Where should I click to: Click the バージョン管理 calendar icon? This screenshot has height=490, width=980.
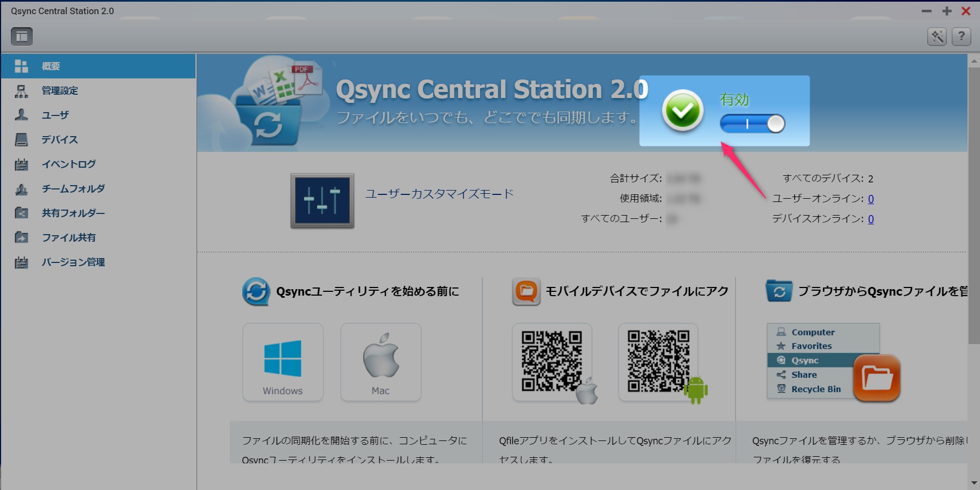(21, 262)
